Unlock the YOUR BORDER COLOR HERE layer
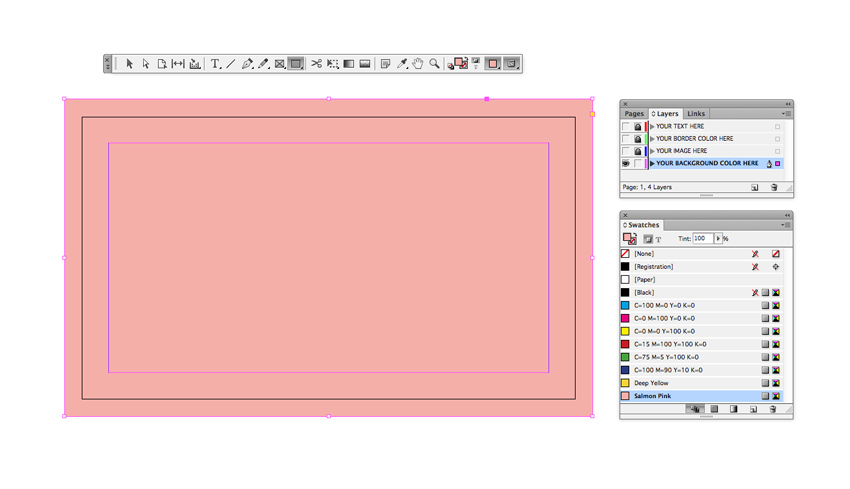This screenshot has height=489, width=850. (638, 139)
